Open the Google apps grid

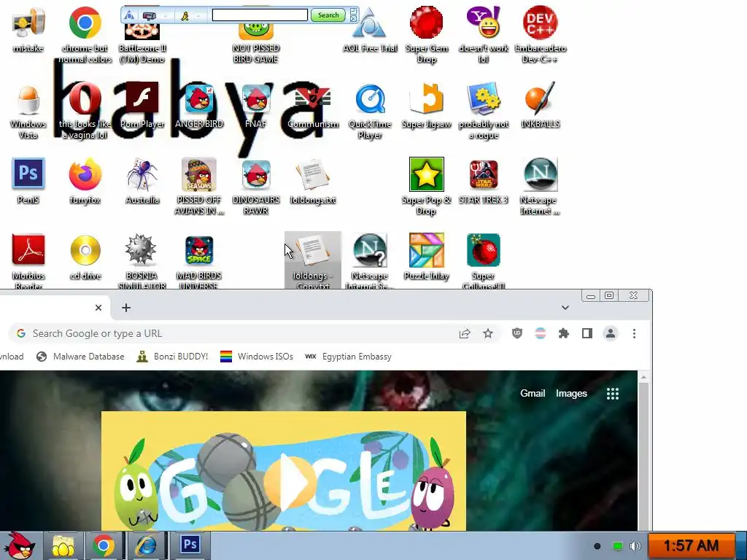[x=613, y=393]
